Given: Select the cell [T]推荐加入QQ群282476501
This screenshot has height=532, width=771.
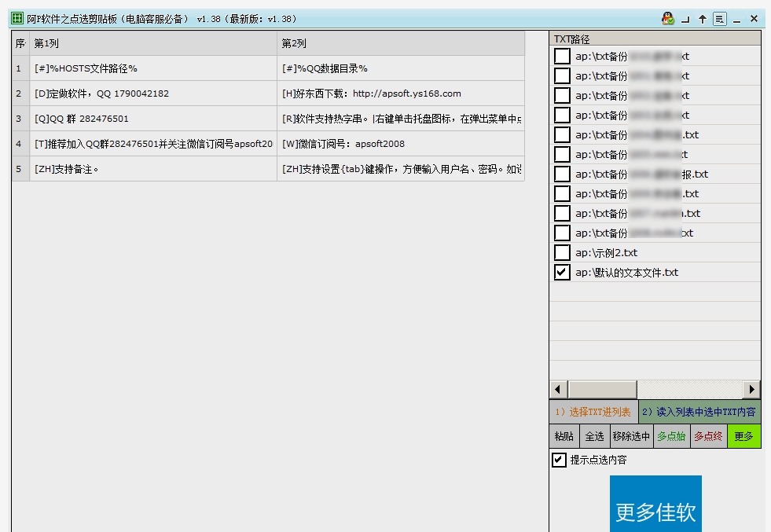Looking at the screenshot, I should (x=153, y=144).
